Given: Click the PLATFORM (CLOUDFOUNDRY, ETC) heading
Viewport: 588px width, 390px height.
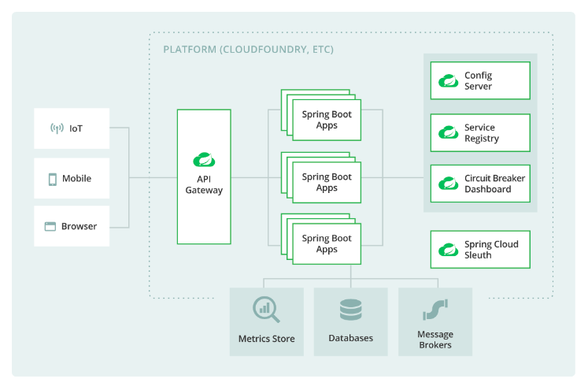Looking at the screenshot, I should point(248,50).
